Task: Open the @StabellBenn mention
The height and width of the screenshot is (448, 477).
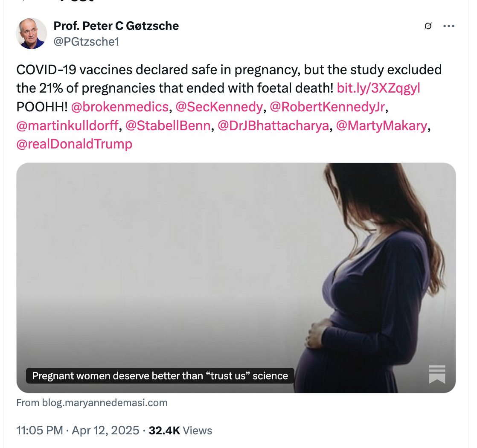Action: pos(168,126)
